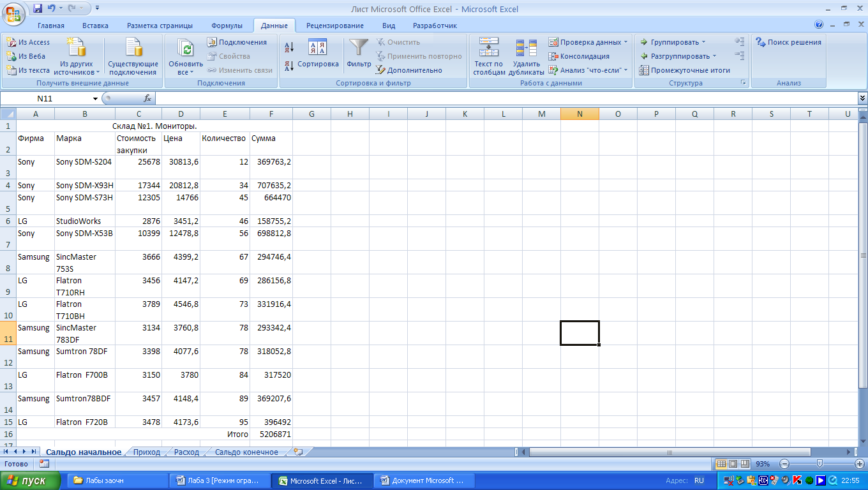Click the RU language indicator
Image resolution: width=868 pixels, height=490 pixels.
tap(699, 480)
